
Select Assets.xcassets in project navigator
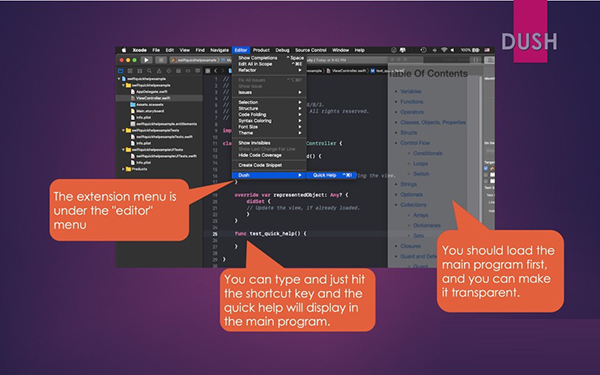coord(150,104)
